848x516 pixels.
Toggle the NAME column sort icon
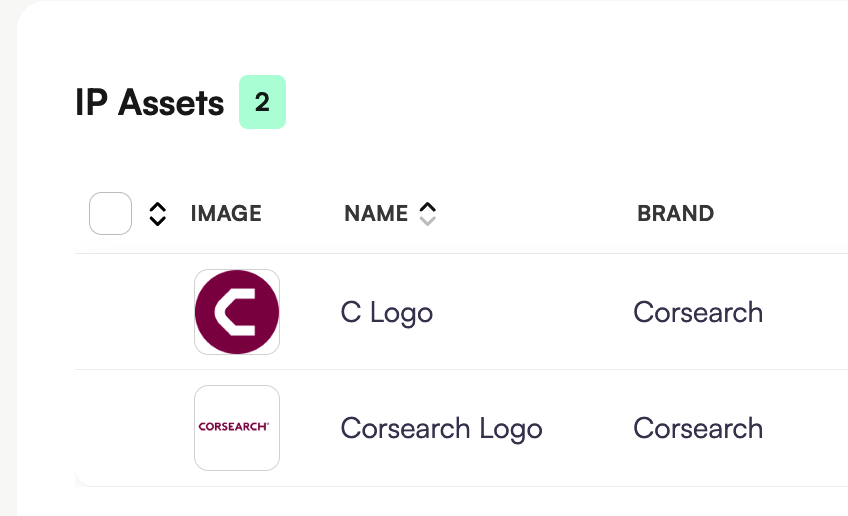[x=428, y=213]
